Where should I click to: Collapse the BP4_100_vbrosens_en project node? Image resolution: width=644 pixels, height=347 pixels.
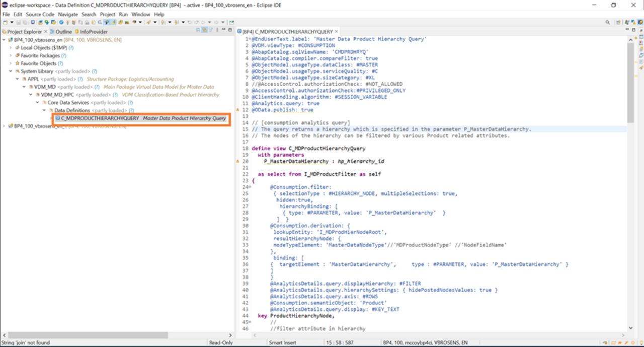click(x=5, y=40)
